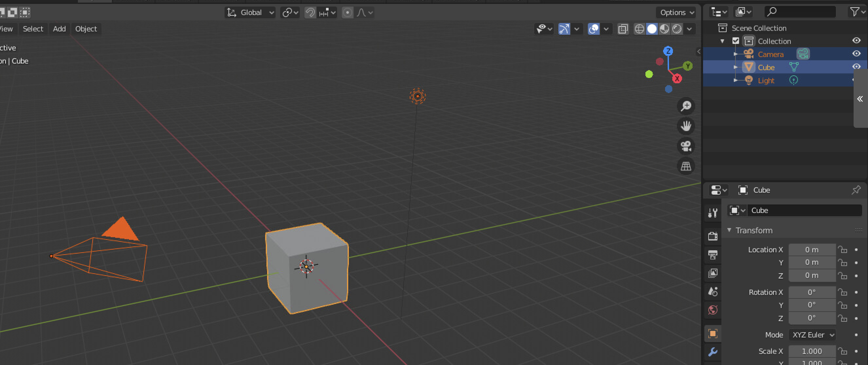Open the snapping options dropdown
Viewport: 868px width, 365px height.
(327, 13)
